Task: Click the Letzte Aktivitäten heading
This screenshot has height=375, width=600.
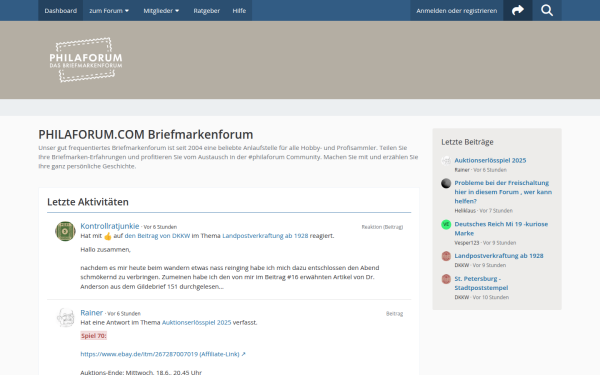Action: (88, 202)
